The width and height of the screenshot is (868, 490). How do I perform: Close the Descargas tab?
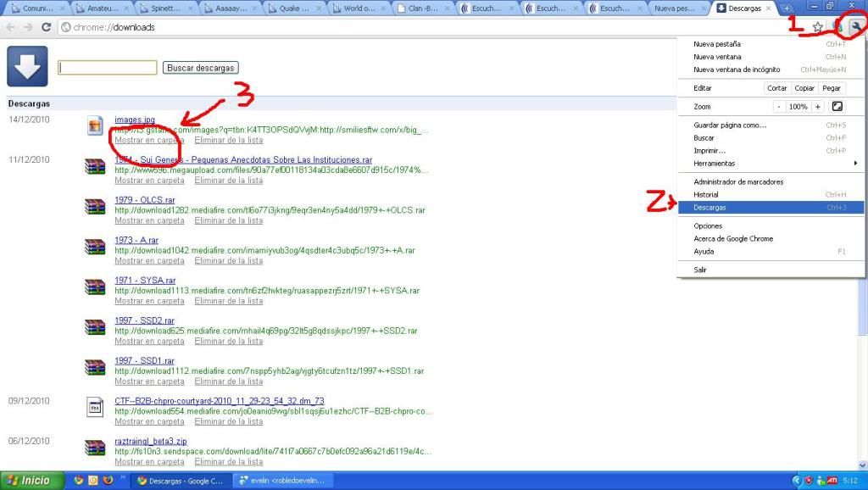[x=768, y=8]
